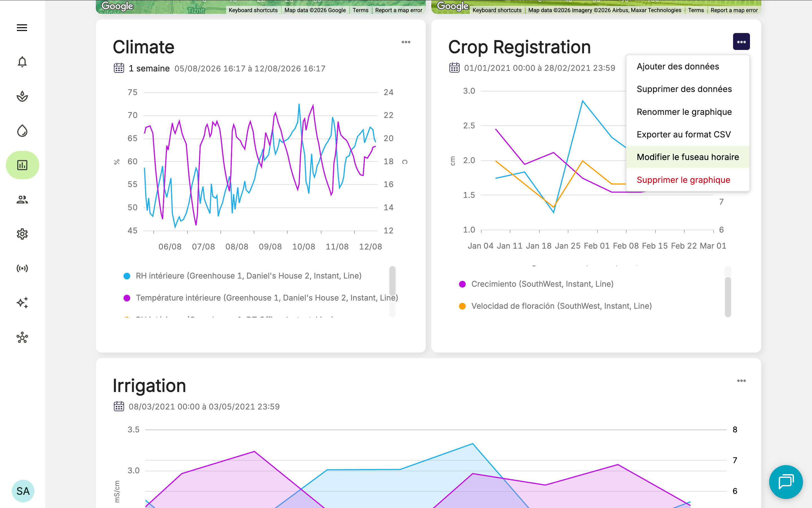The width and height of the screenshot is (812, 508).
Task: Open the plant crop icon in sidebar
Action: click(22, 97)
